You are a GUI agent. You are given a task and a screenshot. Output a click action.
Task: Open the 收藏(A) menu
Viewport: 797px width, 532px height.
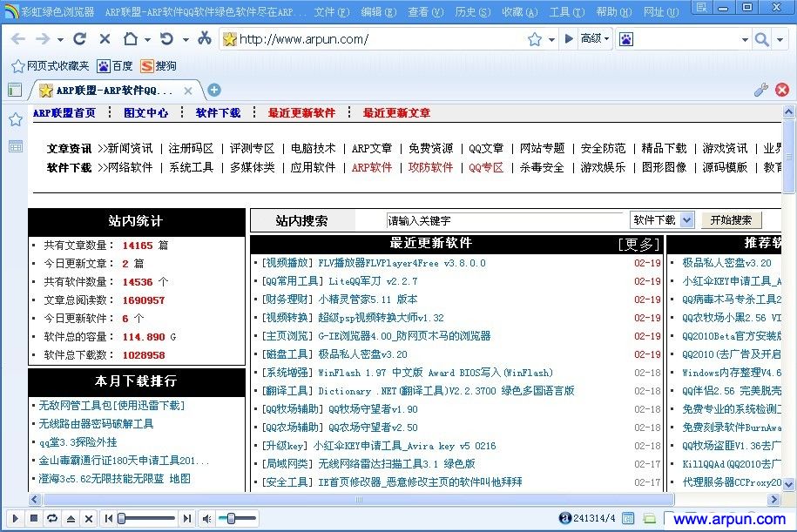(x=519, y=11)
